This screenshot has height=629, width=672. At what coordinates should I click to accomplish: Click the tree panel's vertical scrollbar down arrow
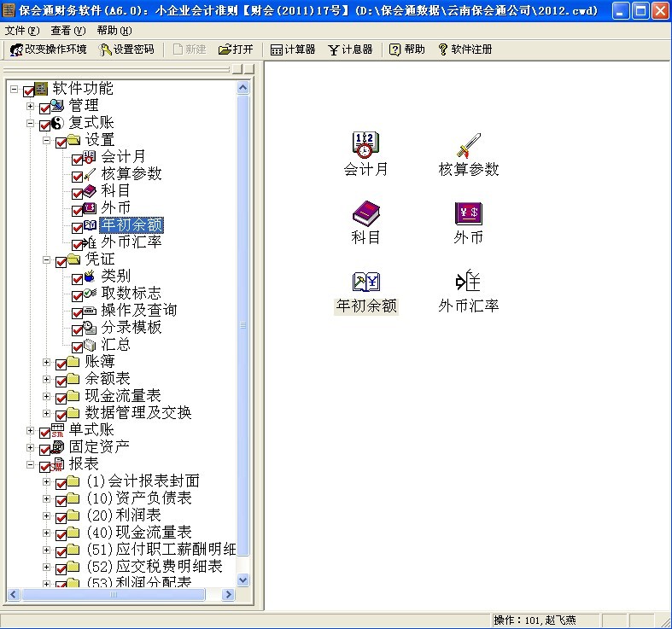pyautogui.click(x=243, y=579)
